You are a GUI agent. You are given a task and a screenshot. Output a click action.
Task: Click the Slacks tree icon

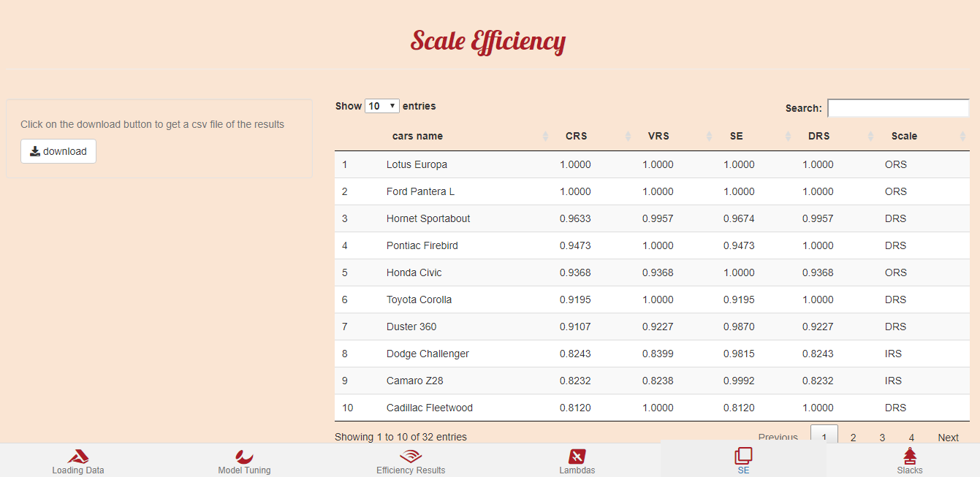click(909, 457)
